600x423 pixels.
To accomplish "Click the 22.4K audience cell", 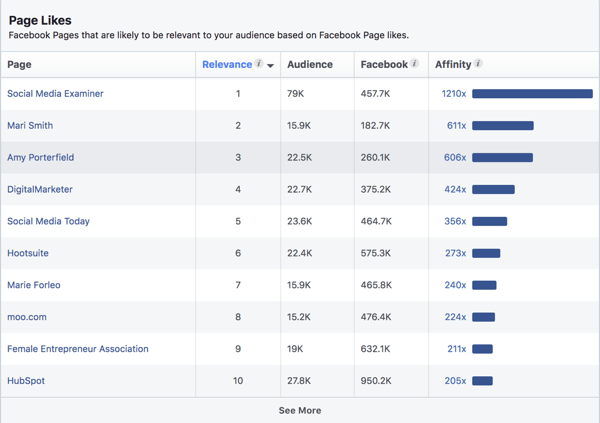I will point(300,253).
